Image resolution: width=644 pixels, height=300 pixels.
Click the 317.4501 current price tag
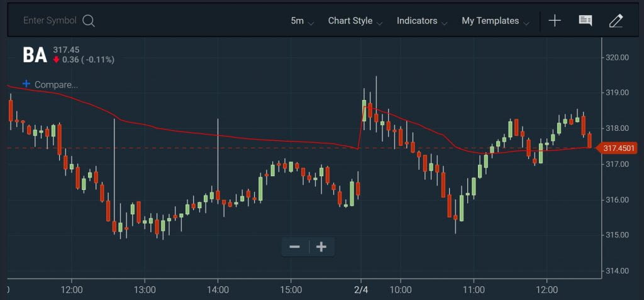click(616, 148)
